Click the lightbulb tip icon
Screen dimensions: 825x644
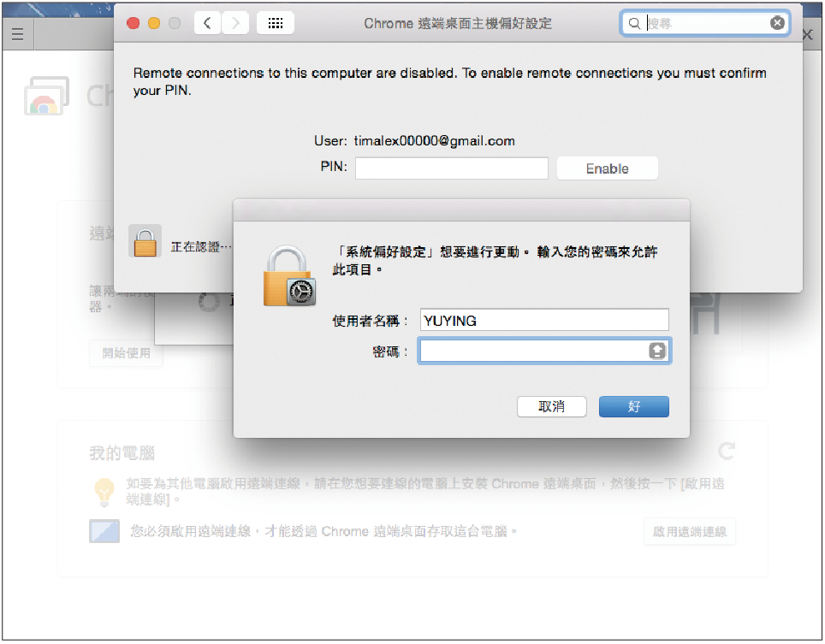[x=104, y=492]
